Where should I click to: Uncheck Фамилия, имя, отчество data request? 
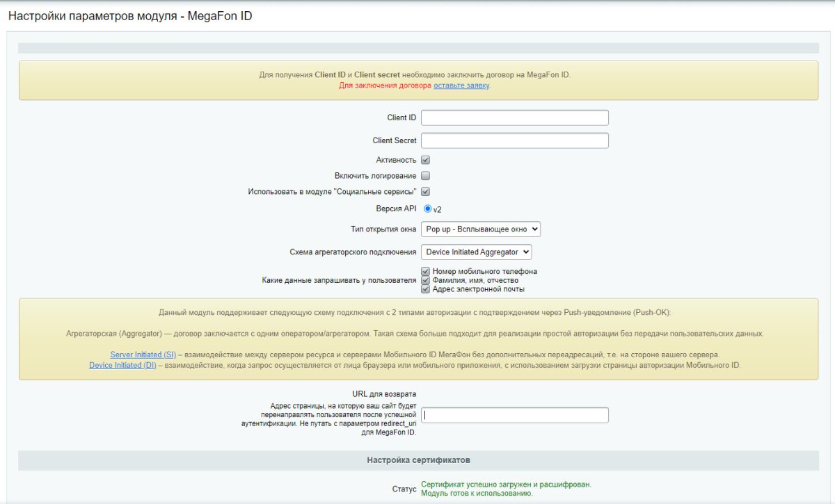[424, 280]
